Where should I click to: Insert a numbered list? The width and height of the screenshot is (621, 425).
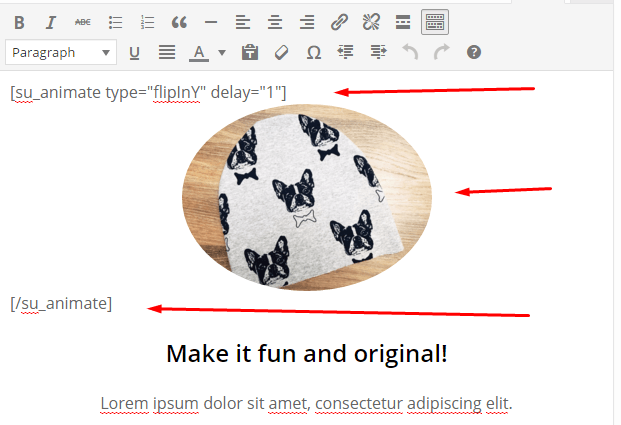(147, 21)
